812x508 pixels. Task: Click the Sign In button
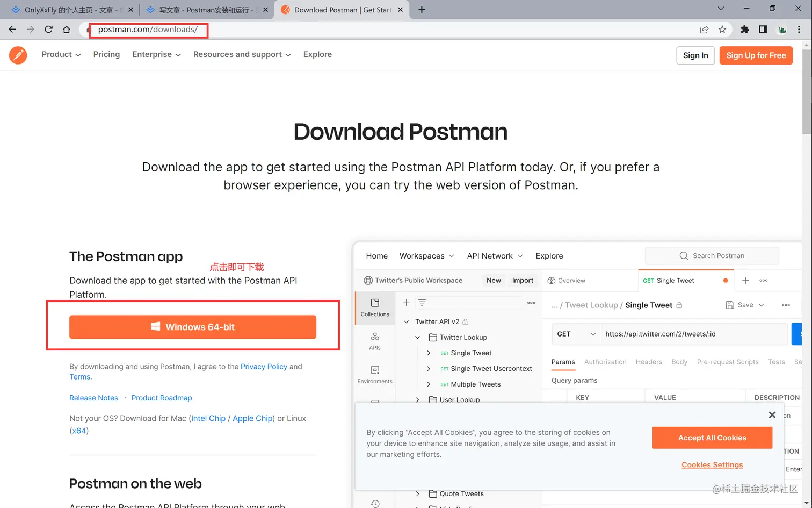click(695, 55)
